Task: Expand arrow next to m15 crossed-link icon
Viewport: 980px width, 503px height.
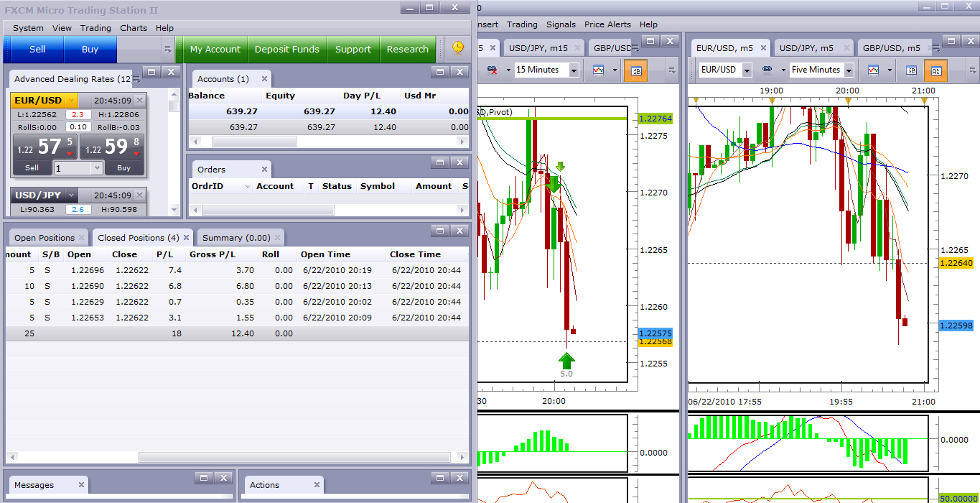Action: [508, 70]
